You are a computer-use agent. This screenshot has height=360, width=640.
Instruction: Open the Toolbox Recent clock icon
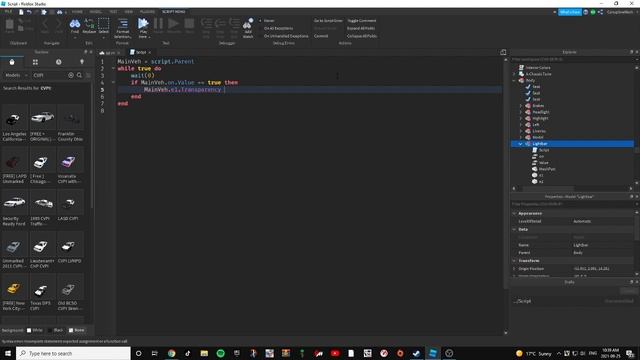pos(58,62)
